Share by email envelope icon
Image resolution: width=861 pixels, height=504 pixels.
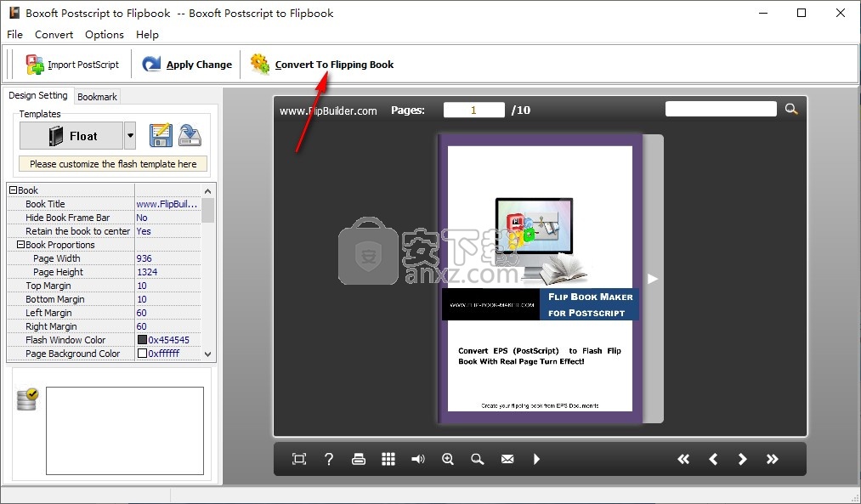point(507,459)
